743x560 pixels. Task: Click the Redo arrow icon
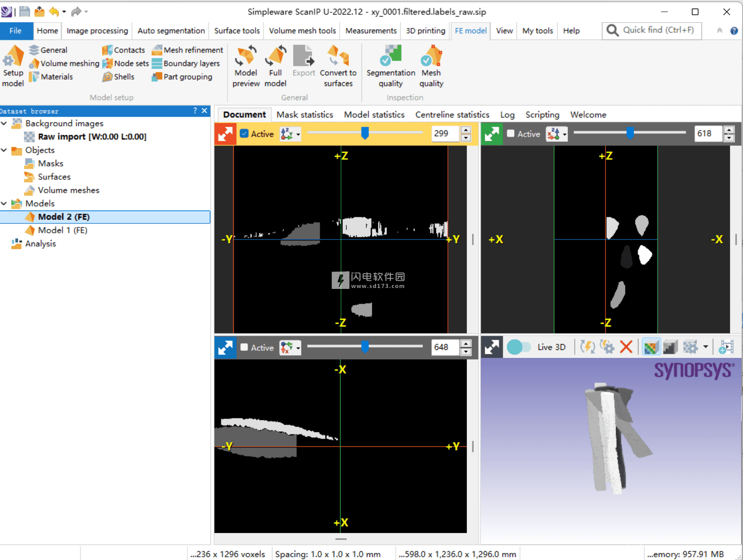coord(77,12)
